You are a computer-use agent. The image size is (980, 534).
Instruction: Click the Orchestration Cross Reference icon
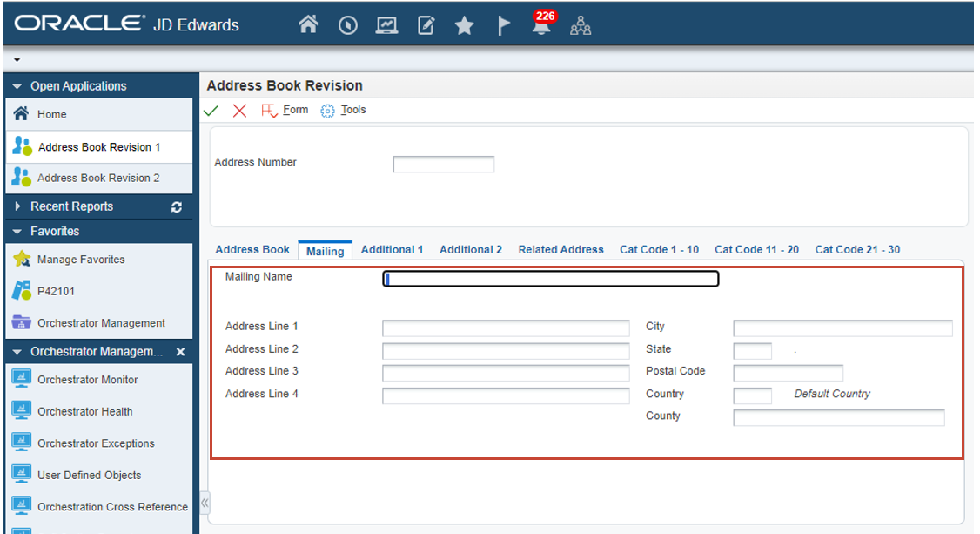click(x=21, y=506)
